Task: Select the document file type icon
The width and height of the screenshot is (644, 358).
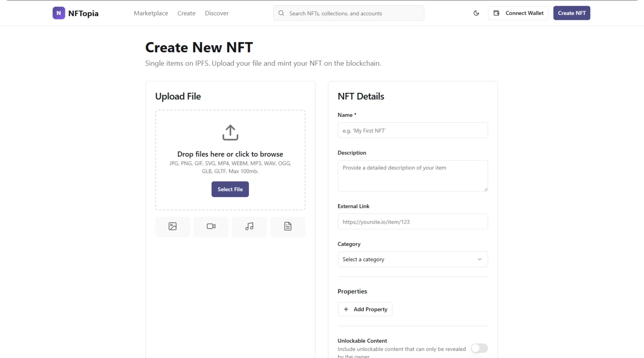Action: (288, 226)
